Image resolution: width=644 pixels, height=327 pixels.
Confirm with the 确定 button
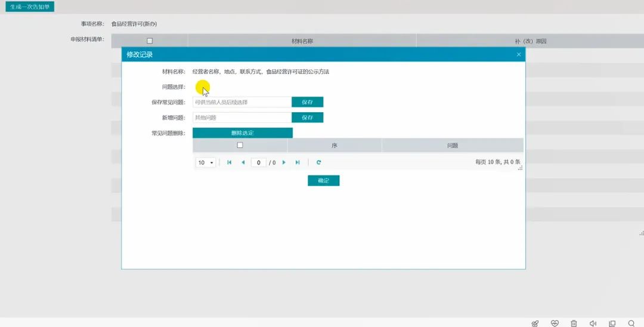[x=323, y=180]
